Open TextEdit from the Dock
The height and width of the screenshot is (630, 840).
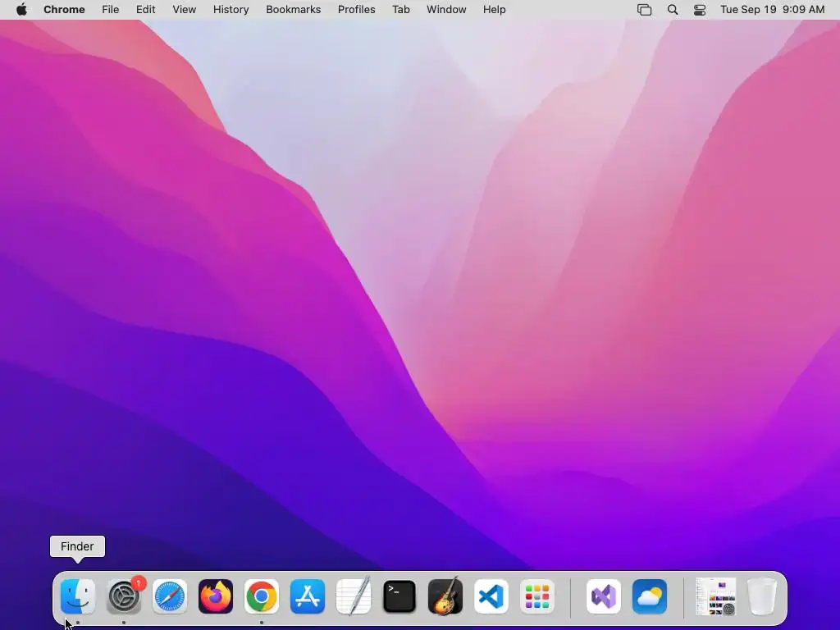pos(354,596)
